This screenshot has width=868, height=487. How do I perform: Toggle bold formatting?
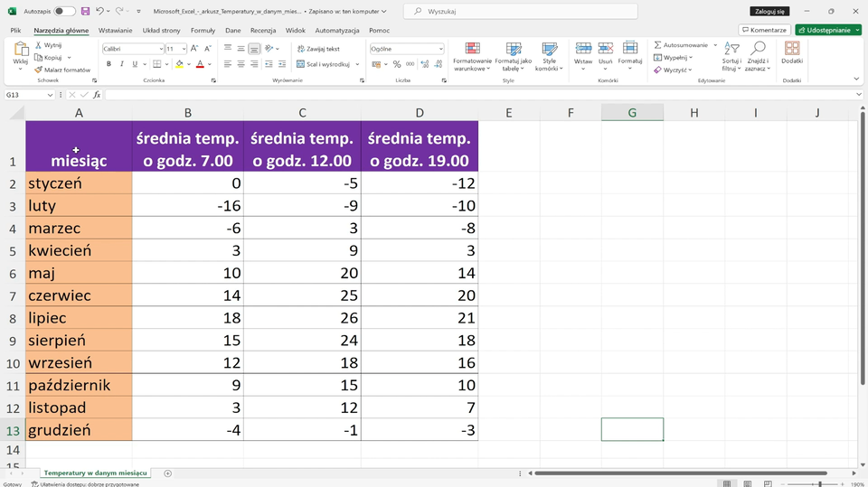pyautogui.click(x=108, y=64)
